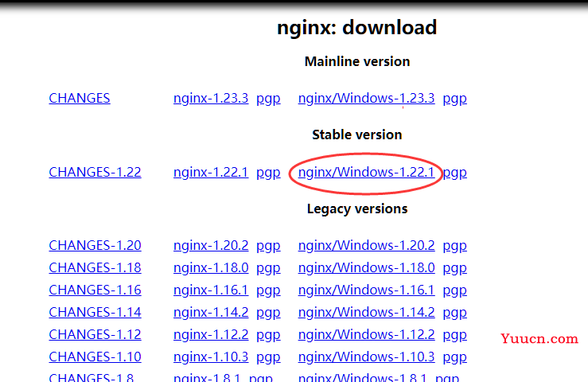Download nginx/Windows-1.22.1 stable build

(x=366, y=172)
